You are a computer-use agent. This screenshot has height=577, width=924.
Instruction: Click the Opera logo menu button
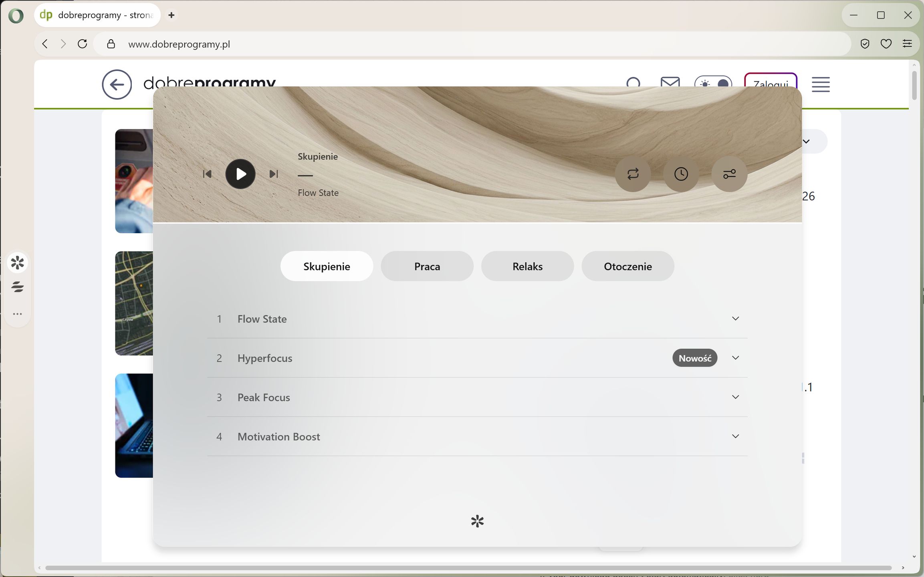coord(16,16)
